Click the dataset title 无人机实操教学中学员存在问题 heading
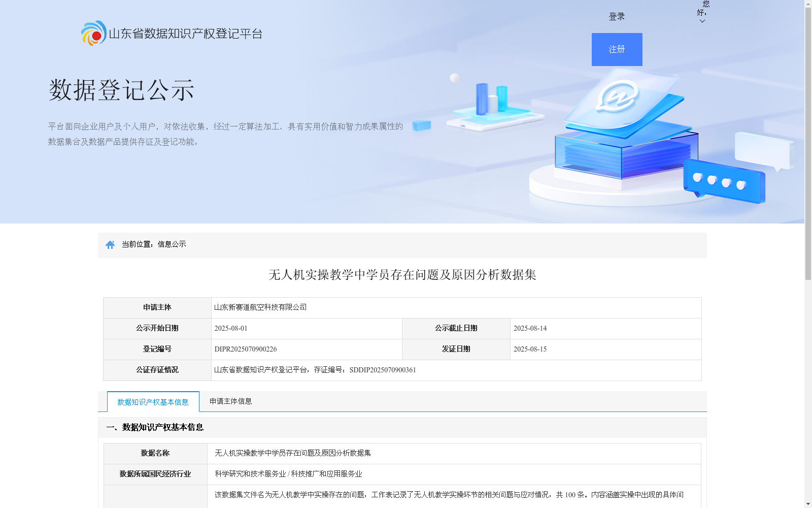 click(402, 275)
